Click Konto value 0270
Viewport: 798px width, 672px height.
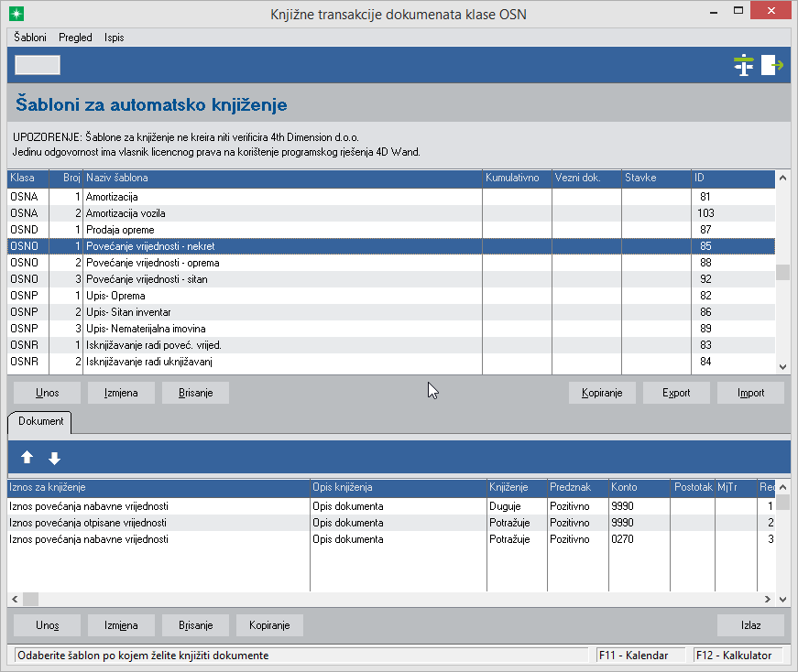click(x=622, y=539)
